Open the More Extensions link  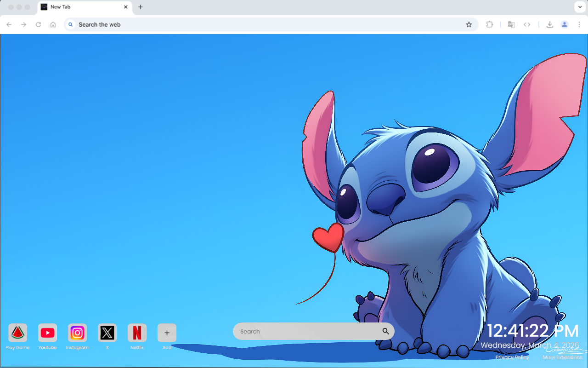(x=562, y=357)
